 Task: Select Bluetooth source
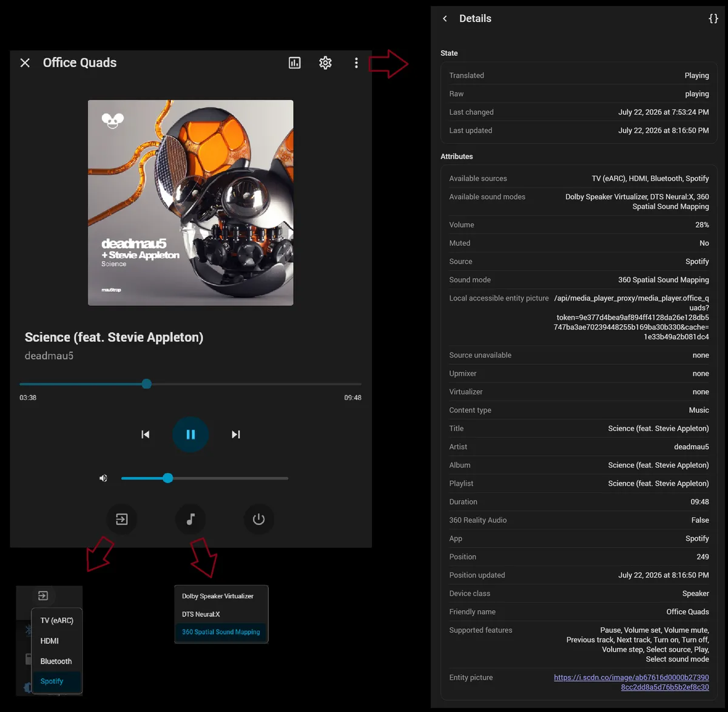56,661
